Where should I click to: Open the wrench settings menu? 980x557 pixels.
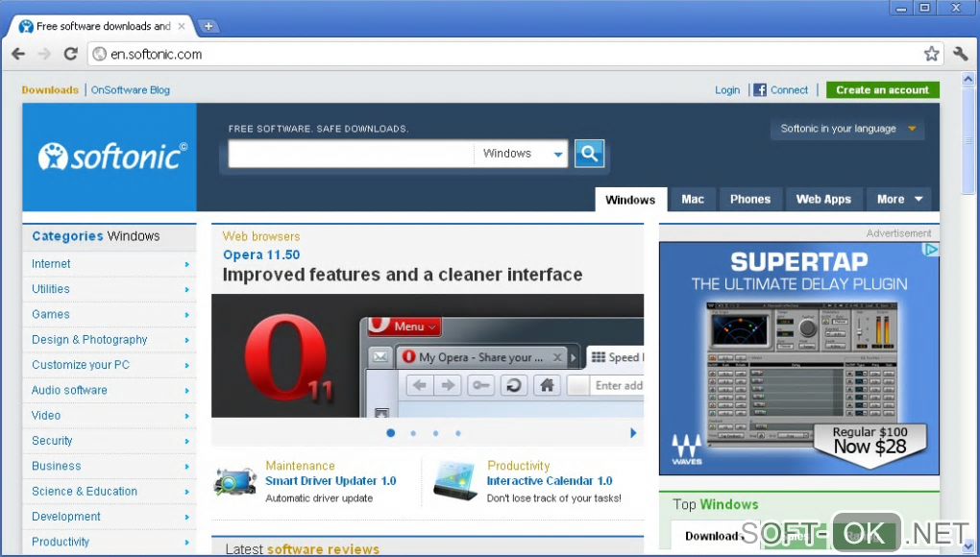coord(961,54)
